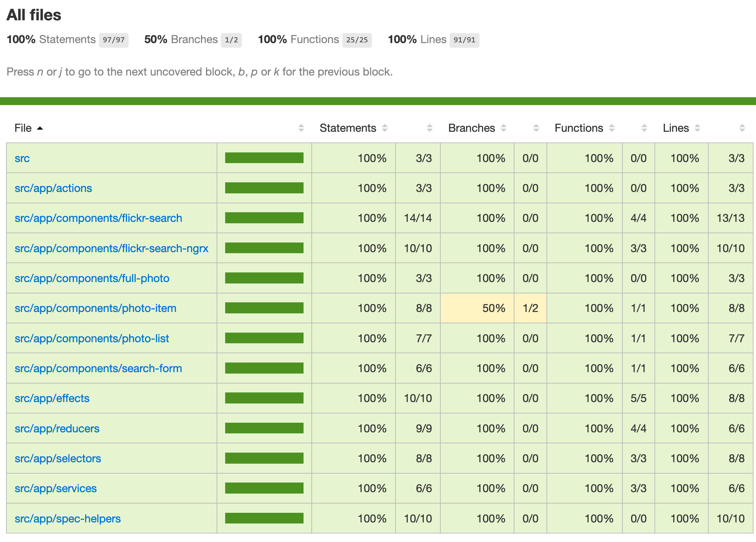
Task: Click the sort icon above the coverage bars
Action: (x=301, y=128)
